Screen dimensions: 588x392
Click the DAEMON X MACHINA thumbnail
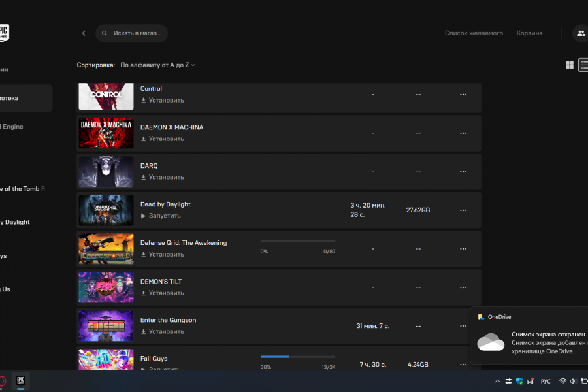106,133
